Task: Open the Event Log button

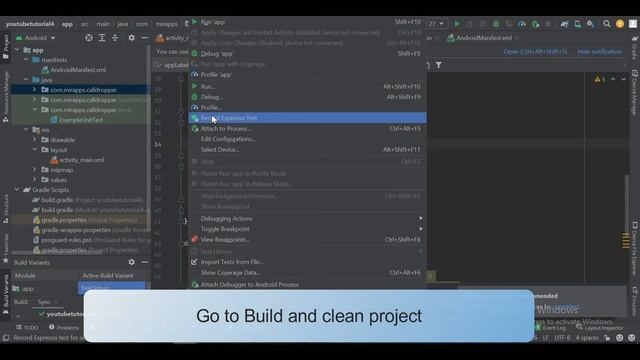Action: click(x=550, y=328)
